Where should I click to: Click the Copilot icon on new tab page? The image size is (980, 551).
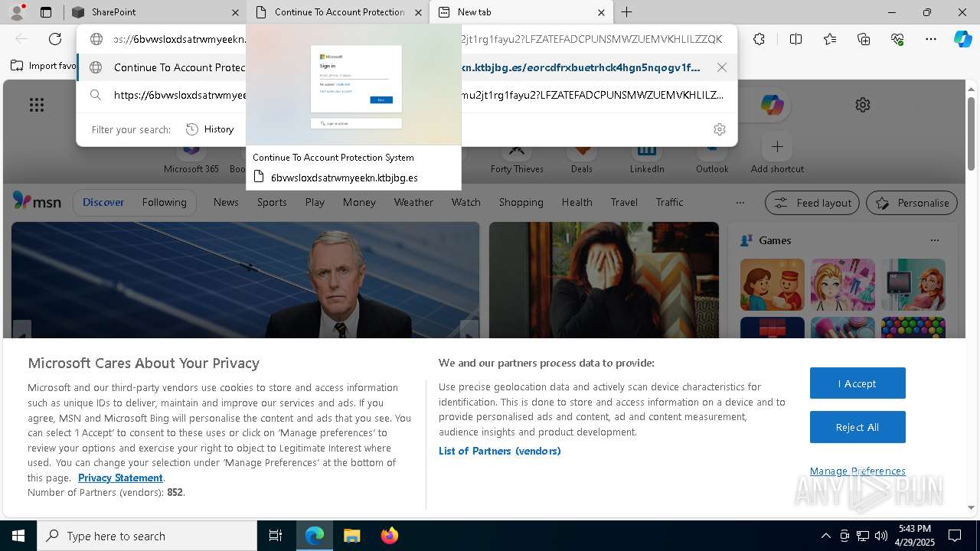click(772, 105)
